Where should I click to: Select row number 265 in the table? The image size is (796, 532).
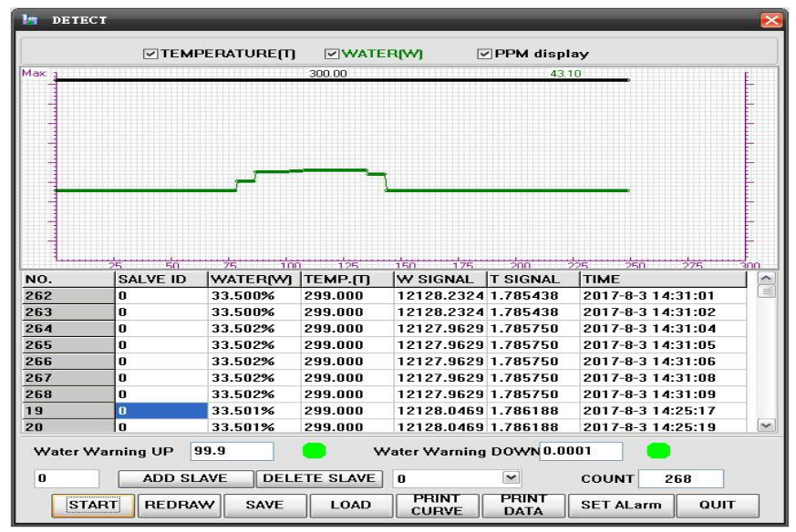click(x=67, y=345)
